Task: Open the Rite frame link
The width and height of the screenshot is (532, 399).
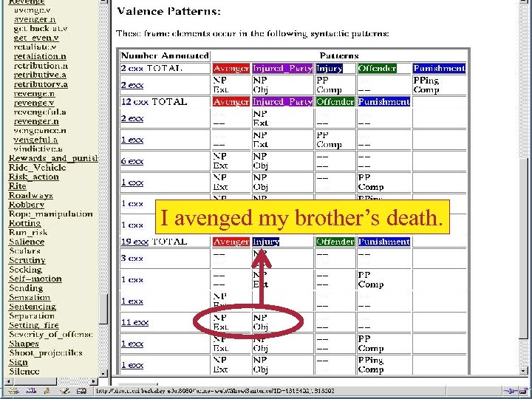Action: coord(17,186)
